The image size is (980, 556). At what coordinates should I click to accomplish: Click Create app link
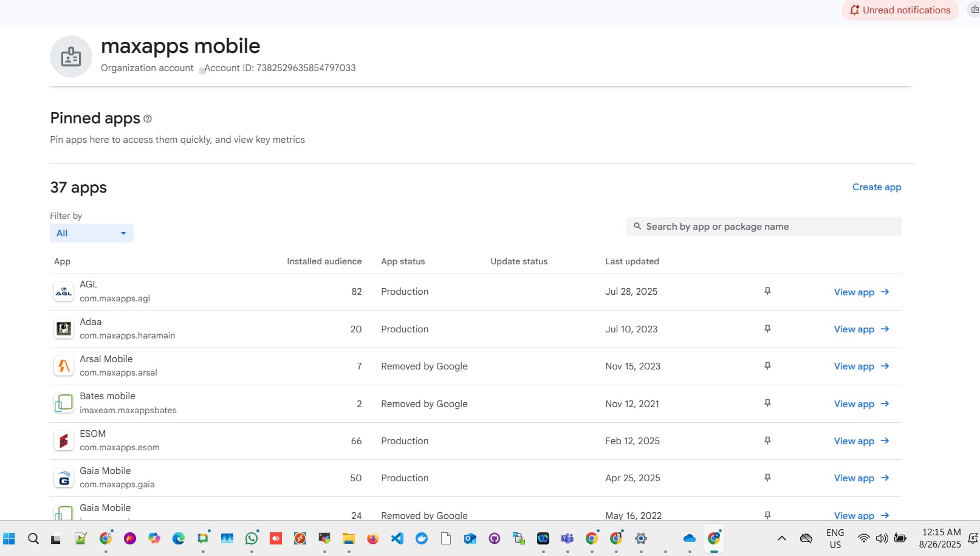tap(876, 187)
